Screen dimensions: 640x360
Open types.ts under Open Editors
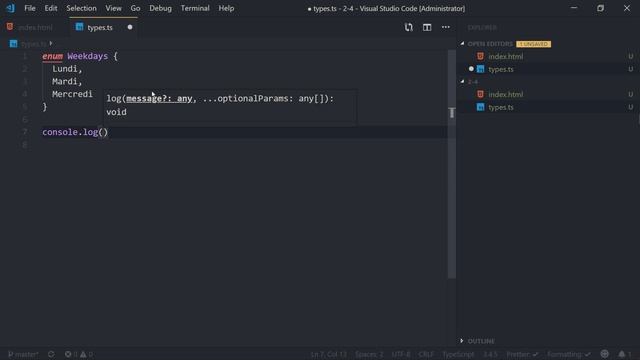point(501,69)
